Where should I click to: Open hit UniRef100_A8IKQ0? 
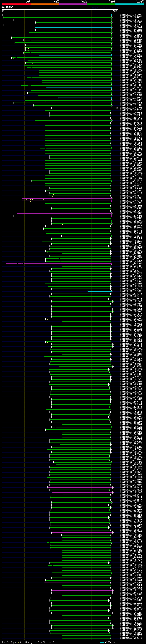(131, 15)
